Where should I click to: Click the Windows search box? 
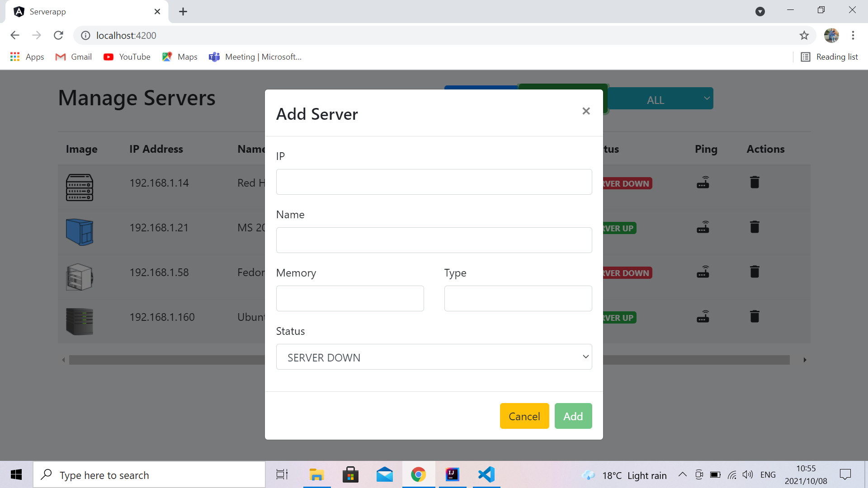tap(149, 475)
